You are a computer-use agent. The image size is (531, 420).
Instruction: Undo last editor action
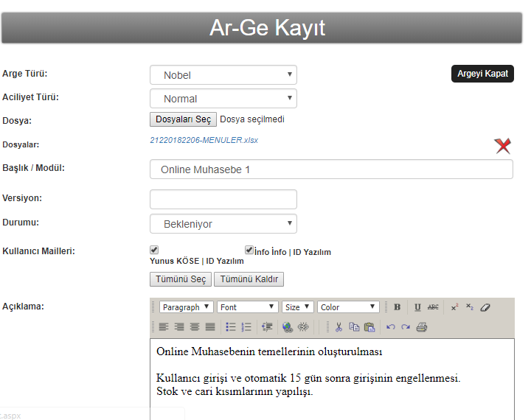pyautogui.click(x=390, y=327)
